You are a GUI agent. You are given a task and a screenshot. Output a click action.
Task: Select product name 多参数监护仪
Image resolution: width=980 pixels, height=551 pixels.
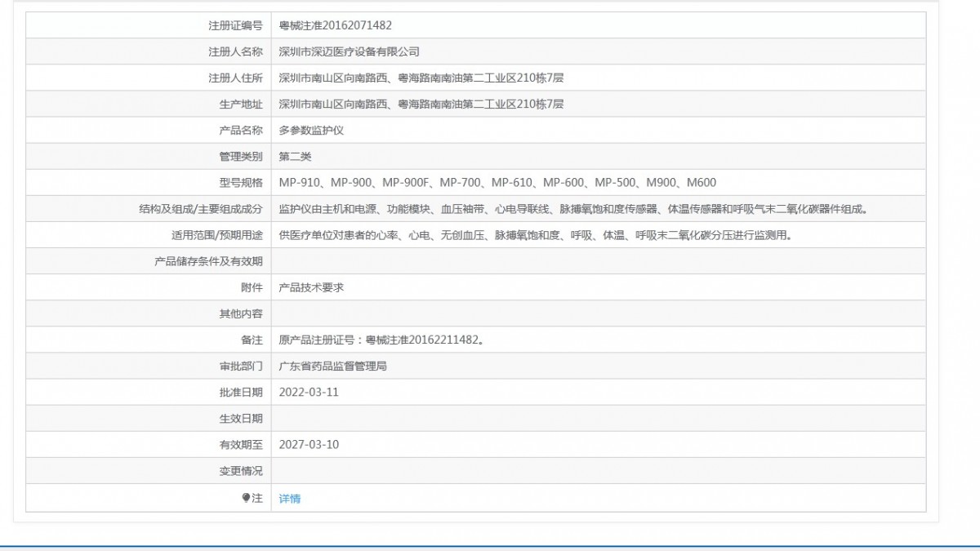[x=311, y=130]
